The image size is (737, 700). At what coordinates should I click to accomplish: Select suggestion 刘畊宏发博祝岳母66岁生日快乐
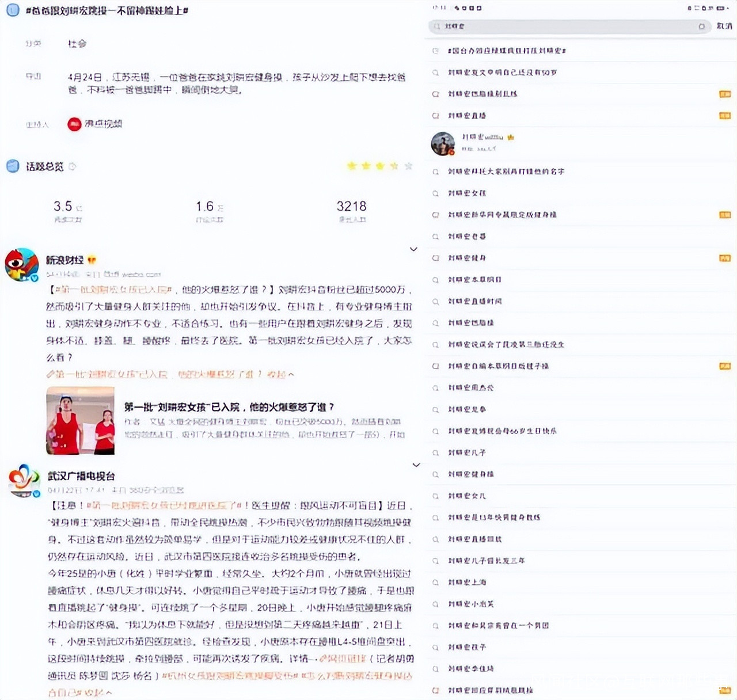tap(502, 431)
